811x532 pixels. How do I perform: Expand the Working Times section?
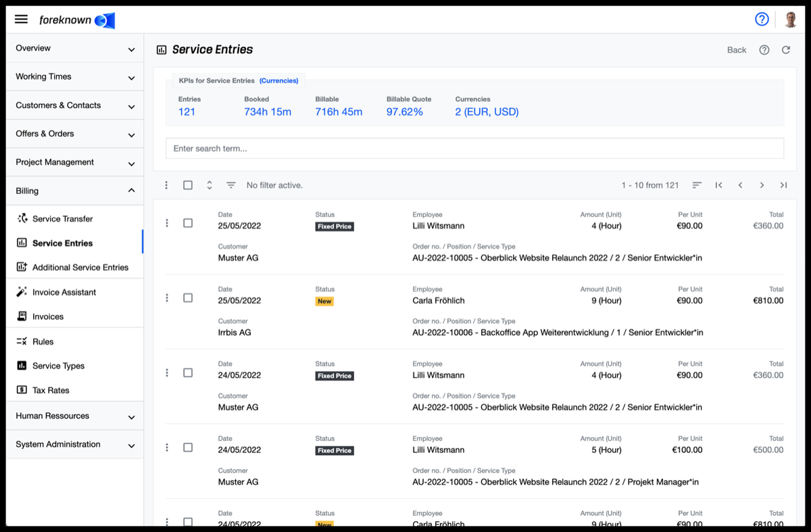pos(74,77)
